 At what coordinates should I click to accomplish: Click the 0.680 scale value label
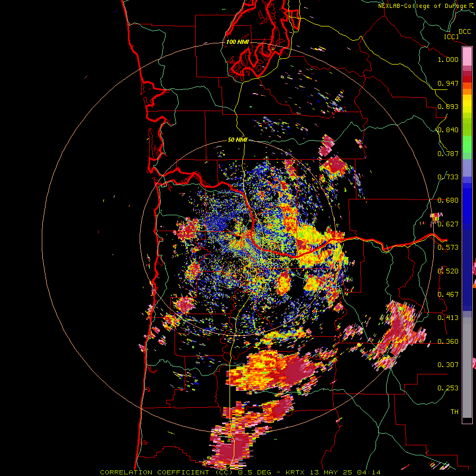pyautogui.click(x=448, y=200)
